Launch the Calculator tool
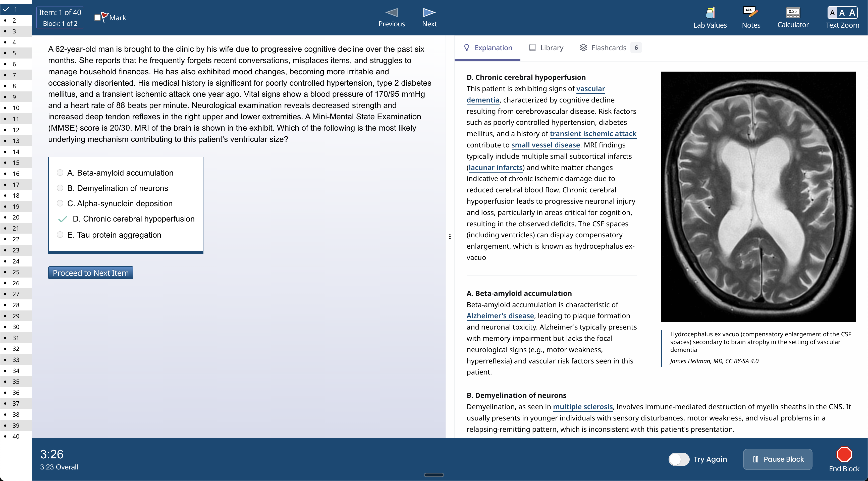The width and height of the screenshot is (868, 481). (792, 18)
